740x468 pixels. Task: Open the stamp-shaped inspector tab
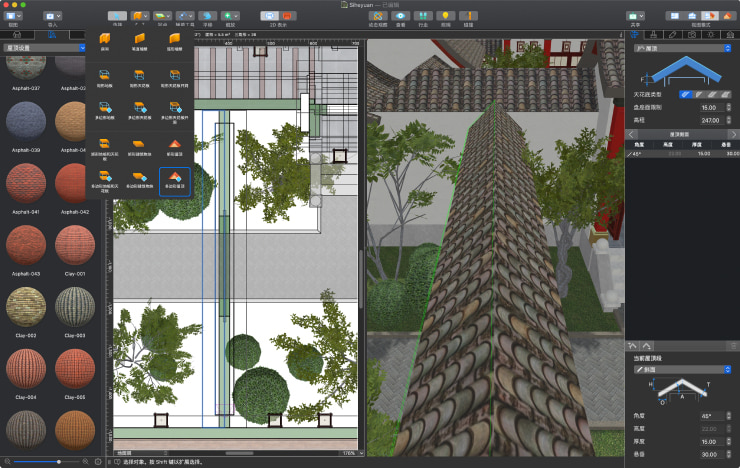pyautogui.click(x=654, y=35)
